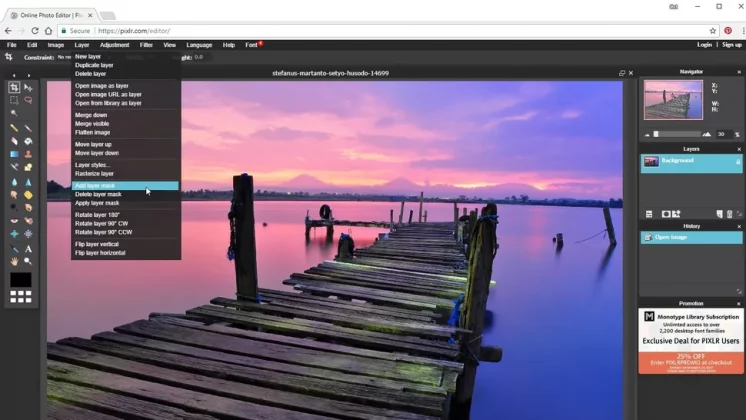The height and width of the screenshot is (420, 746).
Task: Select Flatten image menu entry
Action: (x=93, y=132)
